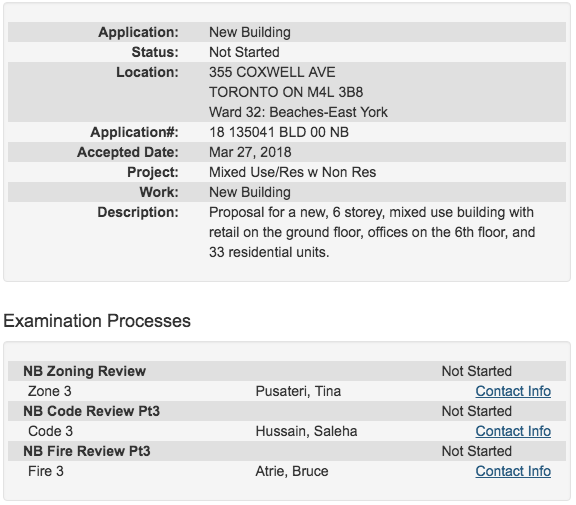Click the name Pusateri, Tina
576x505 pixels.
(x=298, y=391)
